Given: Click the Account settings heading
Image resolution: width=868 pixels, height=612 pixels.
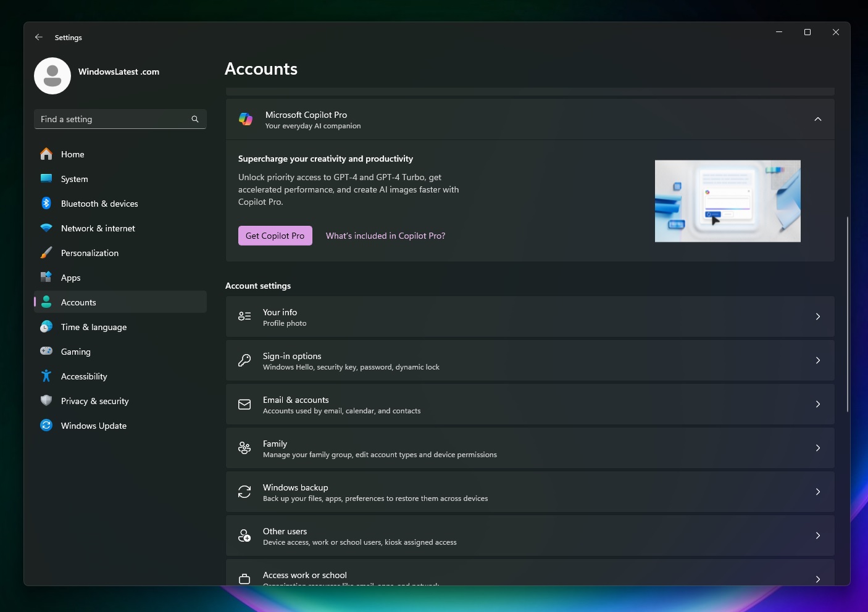Looking at the screenshot, I should 258,286.
